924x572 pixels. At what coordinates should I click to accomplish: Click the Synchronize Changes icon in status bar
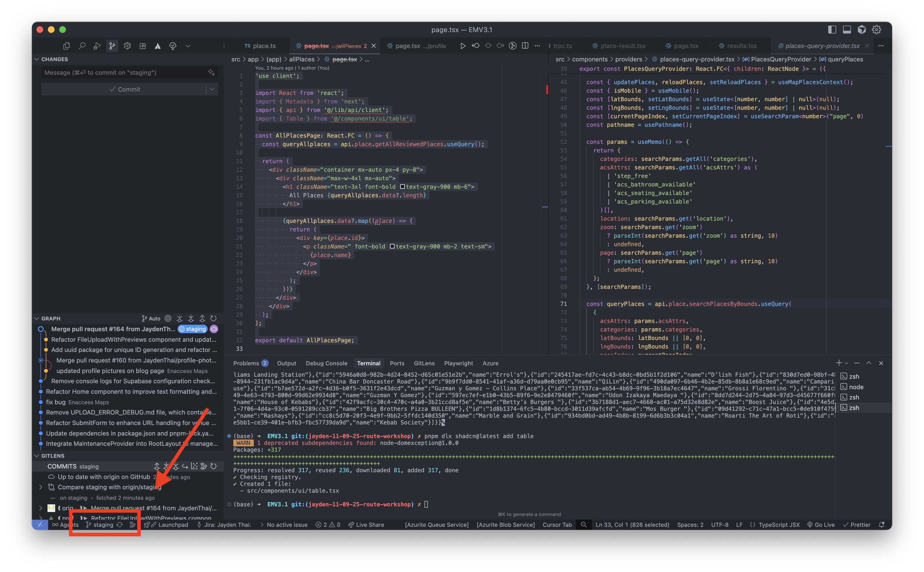pos(119,525)
